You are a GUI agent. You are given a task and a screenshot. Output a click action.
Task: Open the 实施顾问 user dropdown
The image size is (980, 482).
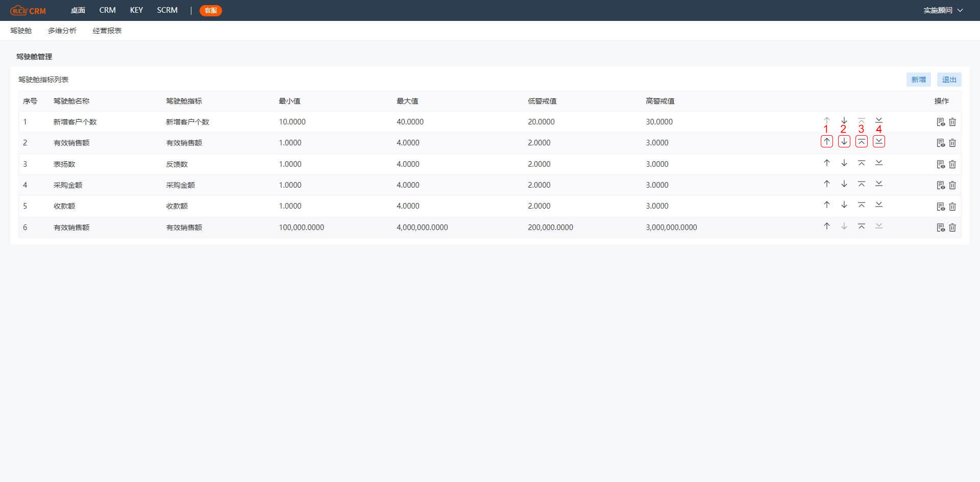[x=943, y=10]
